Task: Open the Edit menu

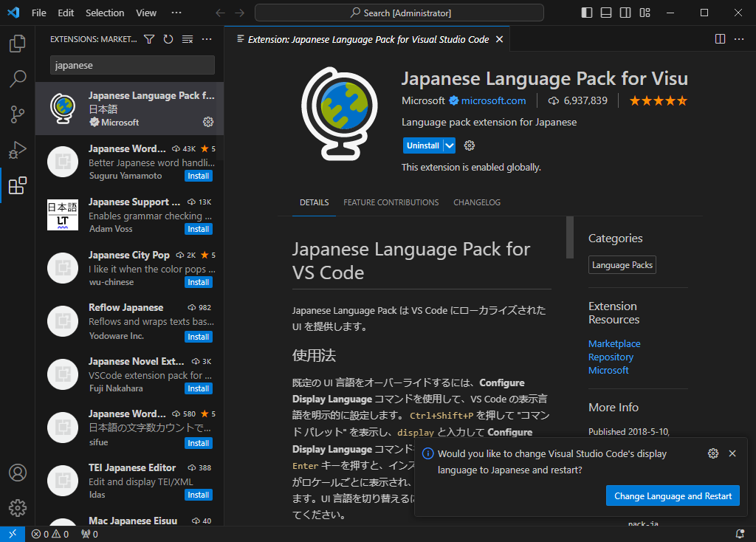Action: coord(66,13)
